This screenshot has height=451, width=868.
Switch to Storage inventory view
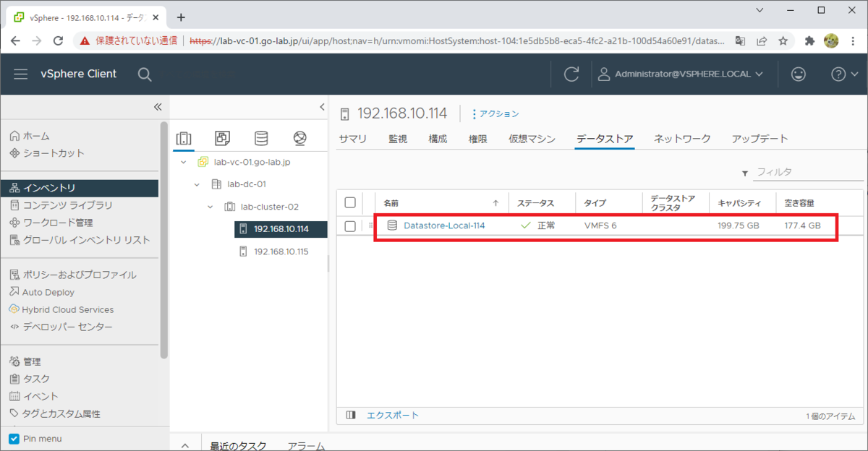261,138
